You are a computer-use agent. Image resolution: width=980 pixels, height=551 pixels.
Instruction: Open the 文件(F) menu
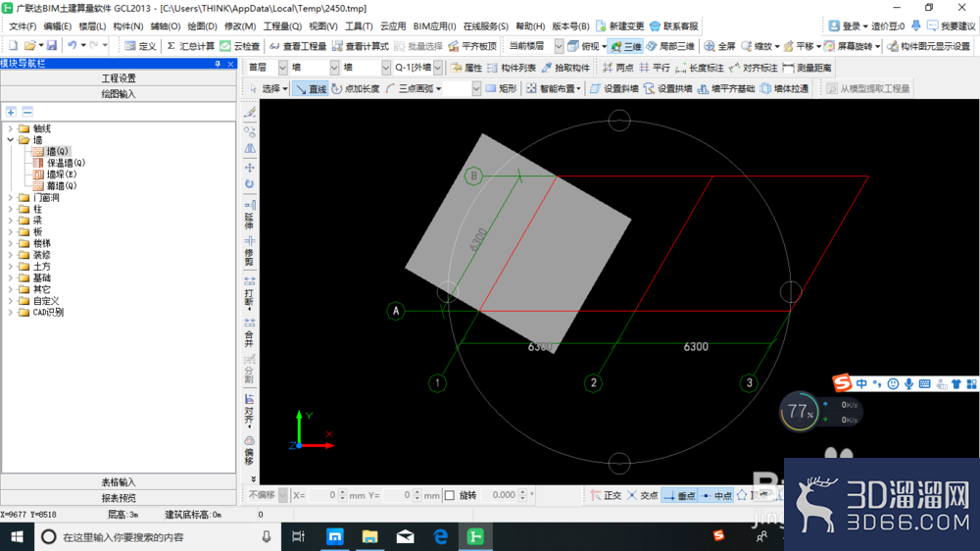pos(23,26)
